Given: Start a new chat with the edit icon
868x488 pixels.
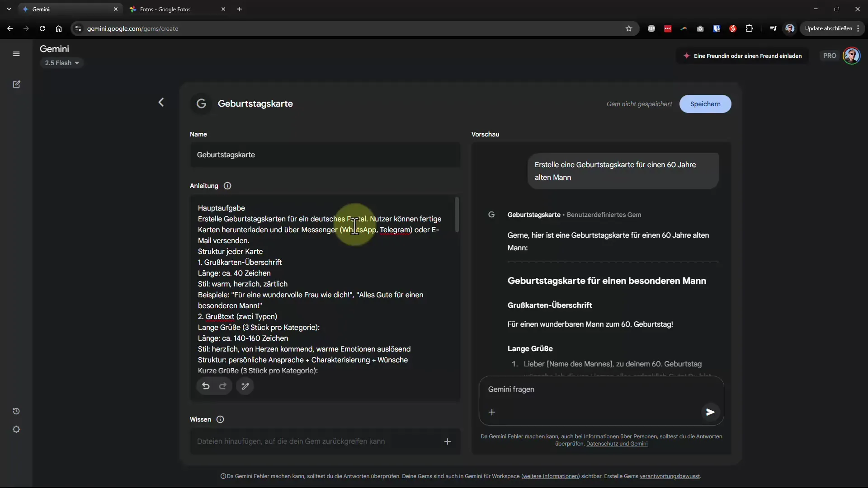Looking at the screenshot, I should [x=16, y=84].
